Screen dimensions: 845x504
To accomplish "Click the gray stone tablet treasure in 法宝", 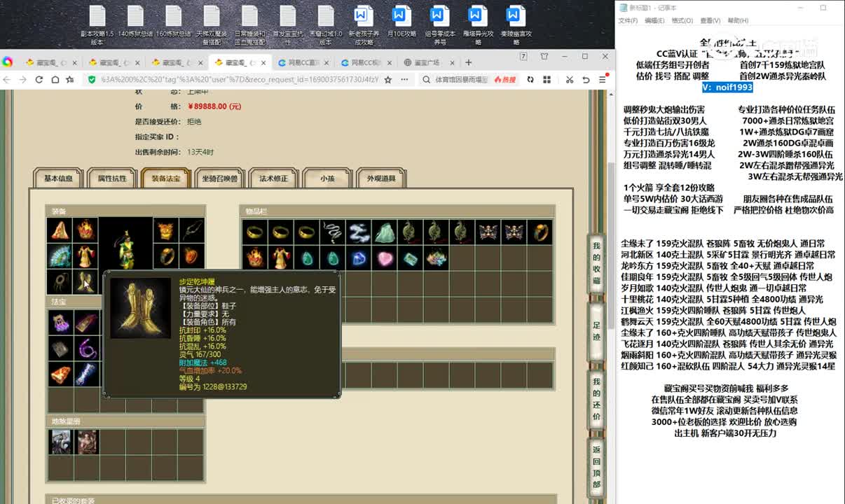I will pyautogui.click(x=60, y=348).
